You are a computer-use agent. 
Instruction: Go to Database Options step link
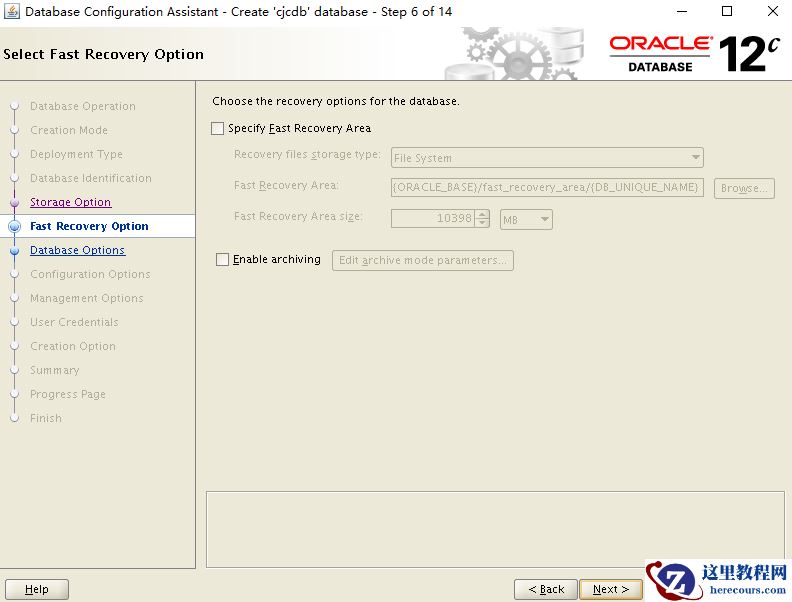[77, 250]
